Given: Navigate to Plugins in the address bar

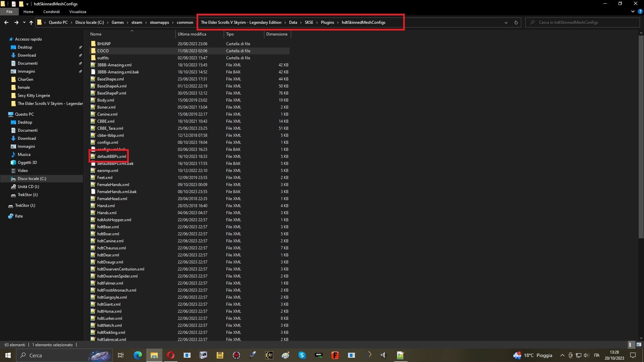Looking at the screenshot, I should tap(327, 22).
